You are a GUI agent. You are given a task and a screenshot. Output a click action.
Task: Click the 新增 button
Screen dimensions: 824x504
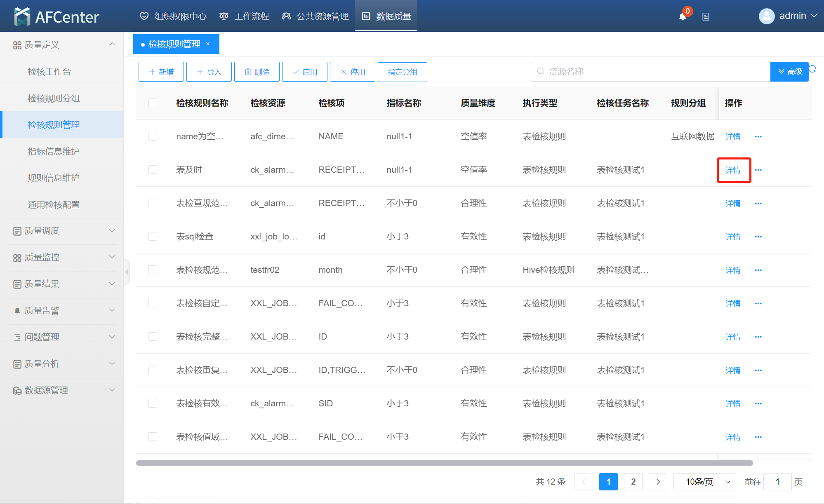click(x=161, y=72)
